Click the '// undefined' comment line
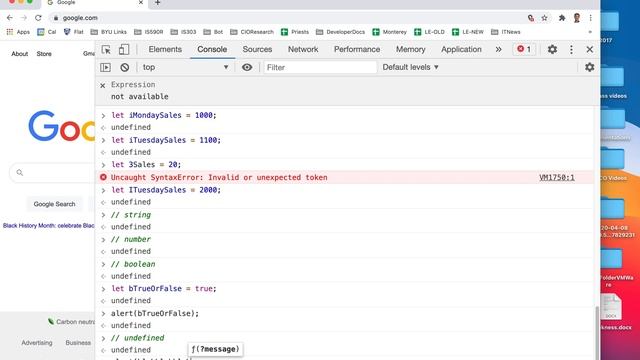The height and width of the screenshot is (360, 640). (138, 338)
